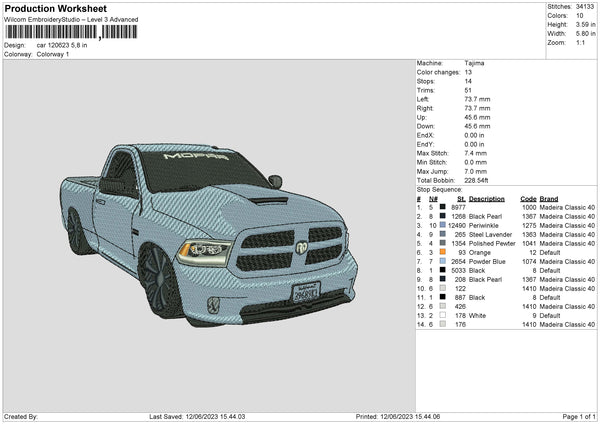The width and height of the screenshot is (600, 424).
Task: Click the Colors count '10'
Action: 580,16
